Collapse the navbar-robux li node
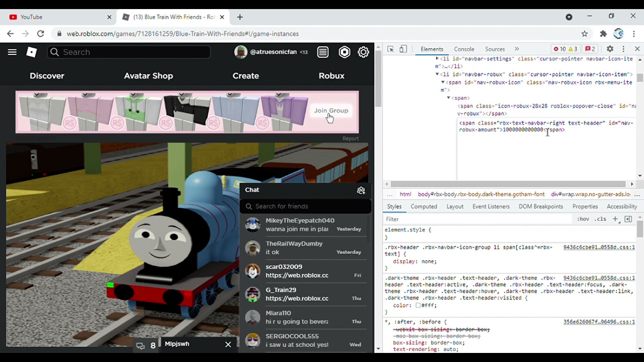The width and height of the screenshot is (644, 362). (x=437, y=74)
